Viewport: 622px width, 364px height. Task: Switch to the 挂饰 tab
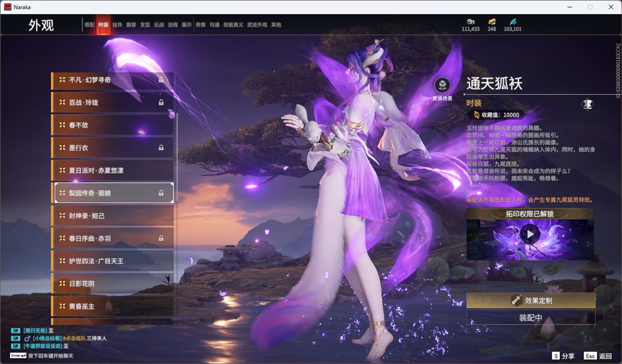117,25
